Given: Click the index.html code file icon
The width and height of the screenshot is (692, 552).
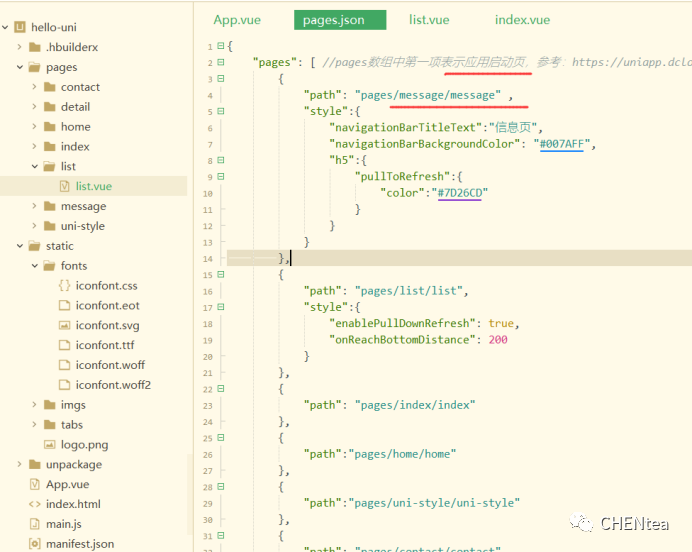Looking at the screenshot, I should point(35,504).
